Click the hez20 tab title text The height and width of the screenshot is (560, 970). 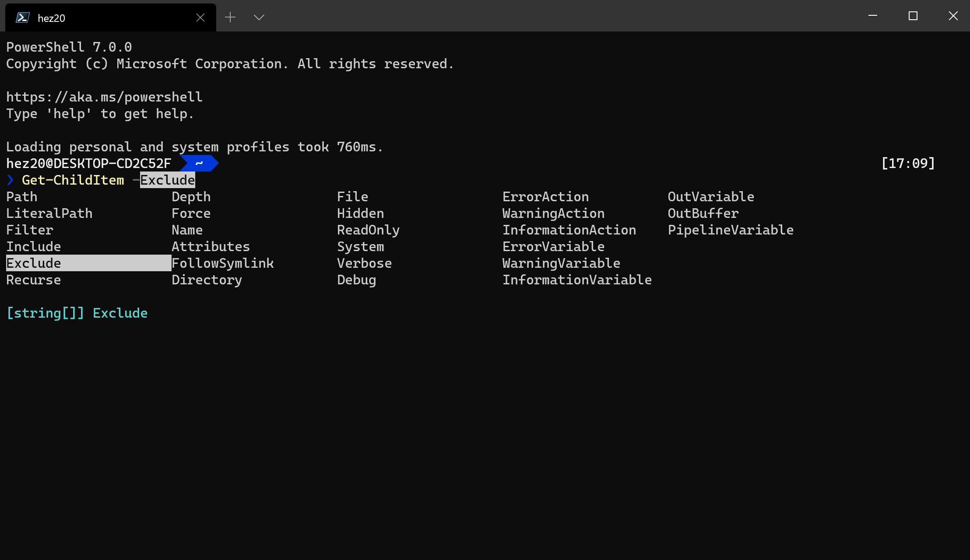[51, 18]
